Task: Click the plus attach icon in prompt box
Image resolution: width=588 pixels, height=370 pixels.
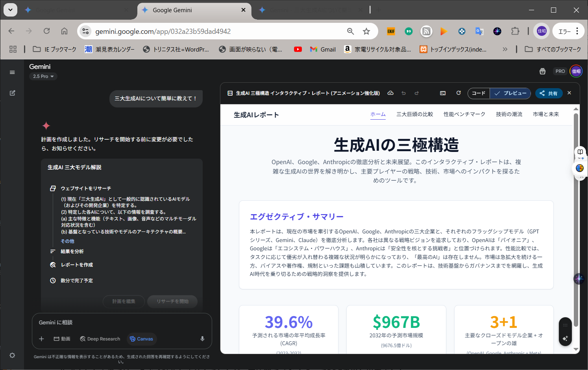Action: 41,339
